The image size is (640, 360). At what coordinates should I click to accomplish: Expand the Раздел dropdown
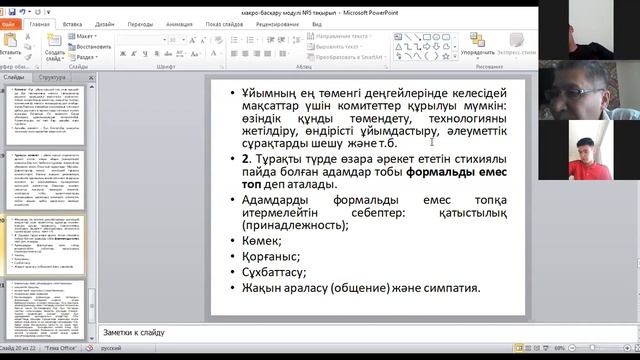pyautogui.click(x=83, y=58)
